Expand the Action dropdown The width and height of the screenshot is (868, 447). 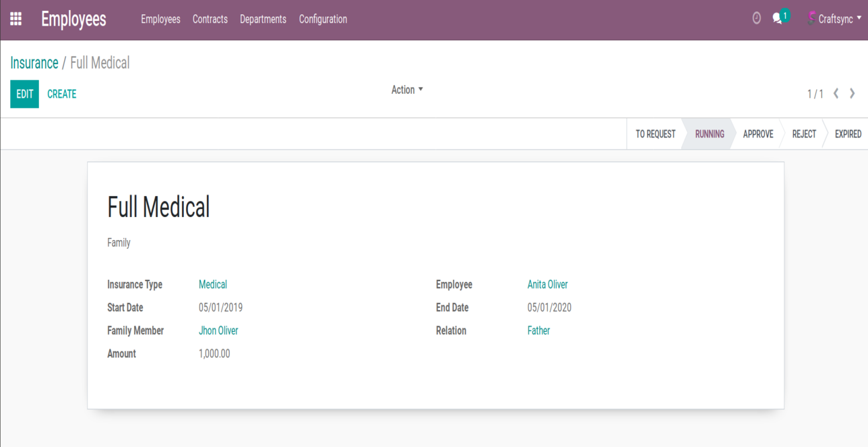[407, 90]
